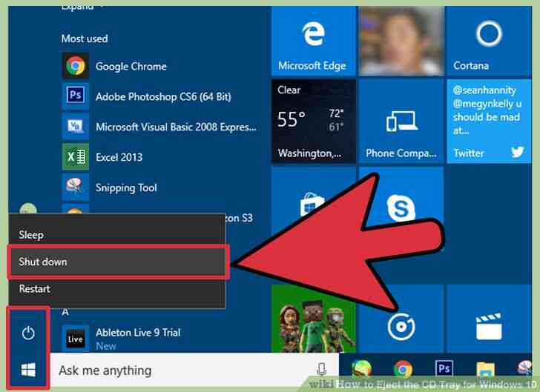Click the Most used heading
This screenshot has width=540, height=392.
click(x=85, y=39)
